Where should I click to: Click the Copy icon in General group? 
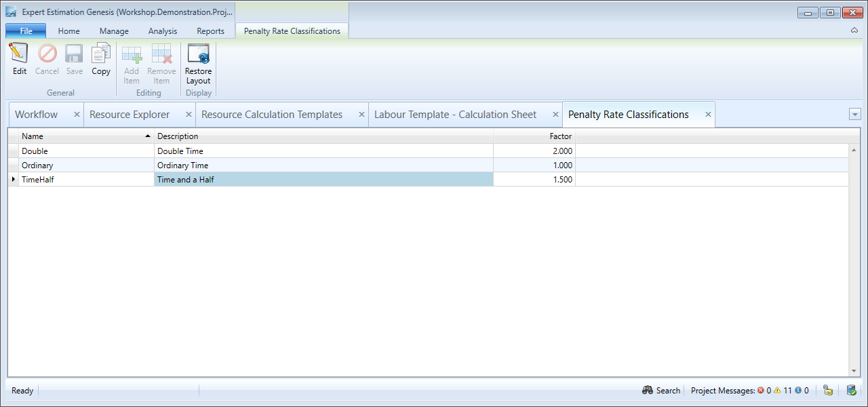click(101, 54)
